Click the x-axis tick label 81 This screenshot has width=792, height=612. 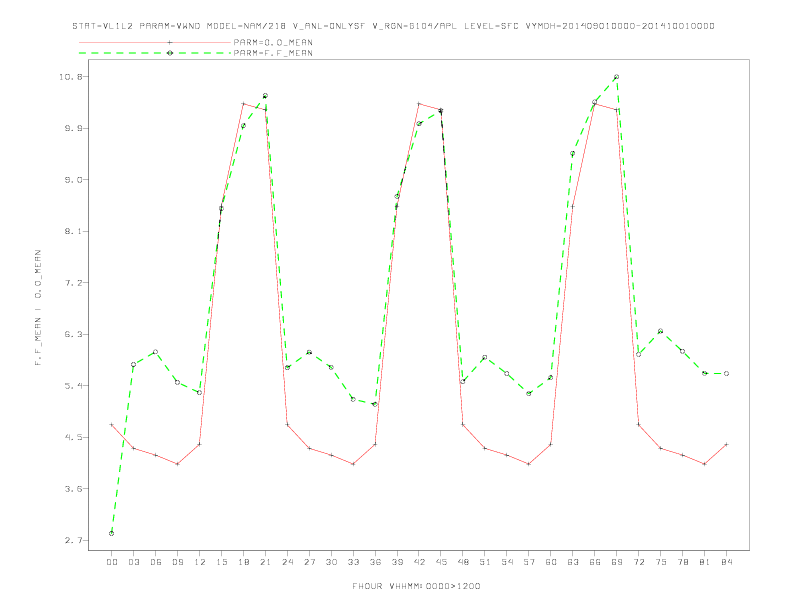tap(705, 562)
